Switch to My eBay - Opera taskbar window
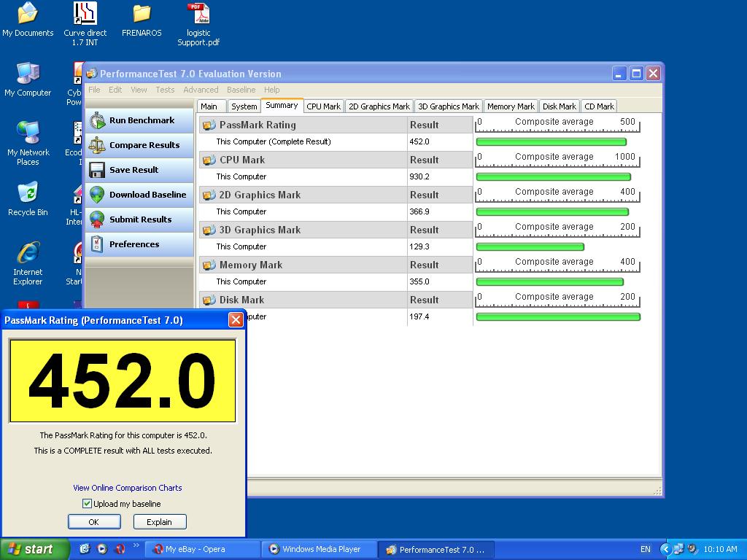The height and width of the screenshot is (560, 747). point(203,549)
